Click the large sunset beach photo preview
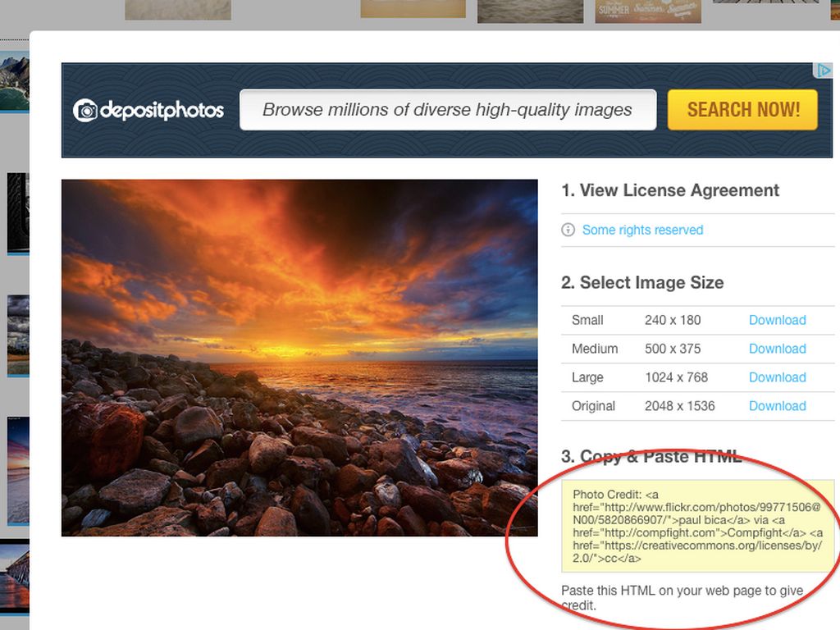This screenshot has width=840, height=630. [x=299, y=358]
